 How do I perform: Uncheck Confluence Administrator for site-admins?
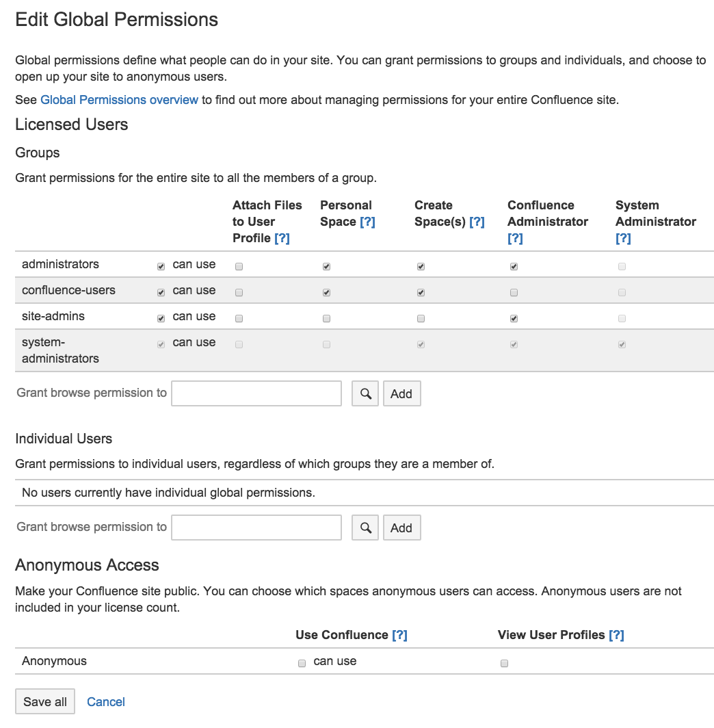pos(514,319)
